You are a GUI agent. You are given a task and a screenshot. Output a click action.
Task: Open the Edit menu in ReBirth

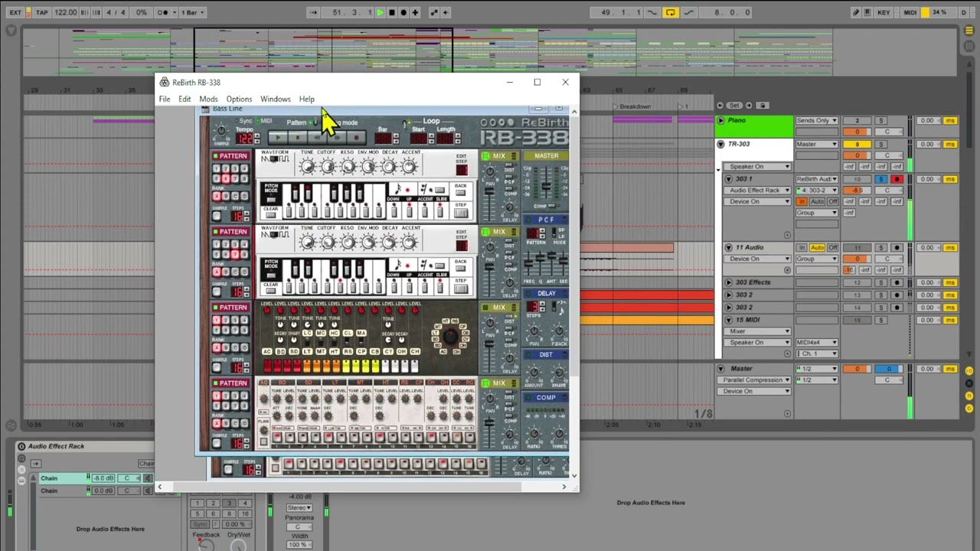(185, 99)
